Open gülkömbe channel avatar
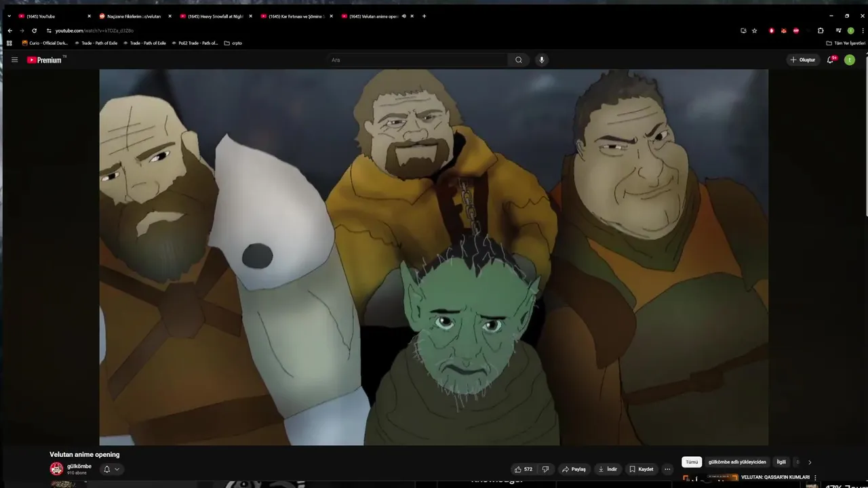Screen dimensions: 868x488 [x=56, y=468]
